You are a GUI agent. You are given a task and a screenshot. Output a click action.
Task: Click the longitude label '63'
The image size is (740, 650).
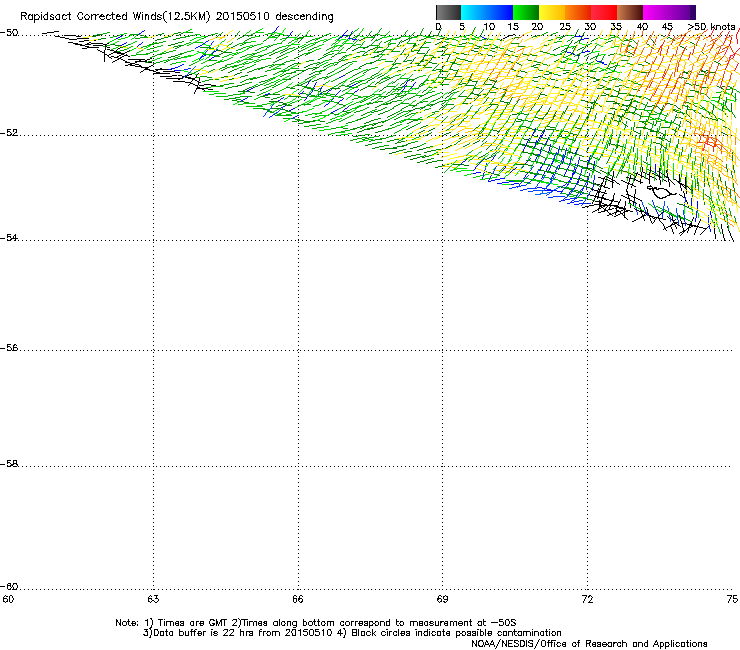(153, 599)
